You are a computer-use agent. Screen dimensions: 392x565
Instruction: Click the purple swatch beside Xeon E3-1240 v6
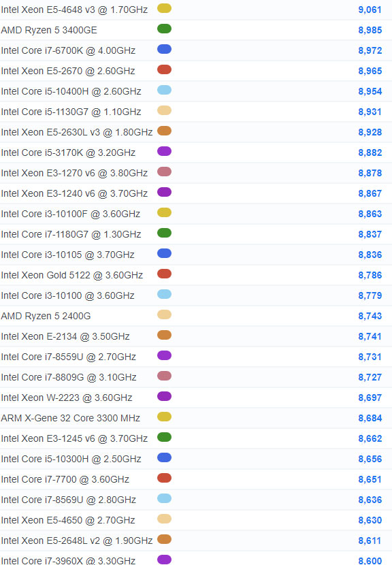click(164, 192)
